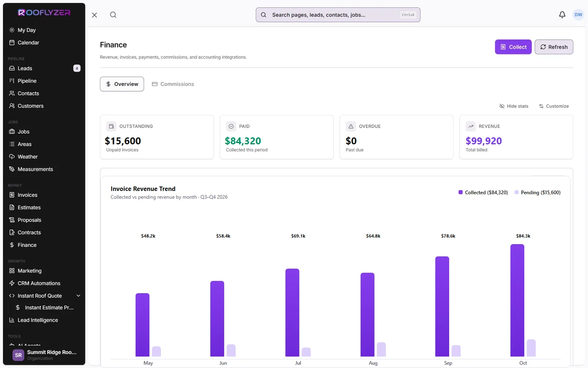The height and width of the screenshot is (368, 588).
Task: Open Jobs in the sidebar
Action: pyautogui.click(x=44, y=132)
